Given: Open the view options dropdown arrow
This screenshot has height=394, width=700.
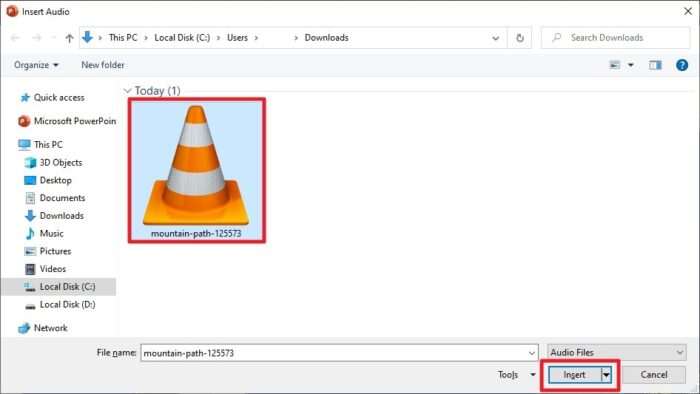Looking at the screenshot, I should [631, 65].
